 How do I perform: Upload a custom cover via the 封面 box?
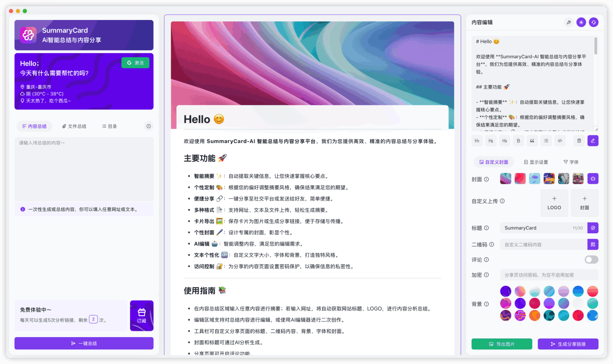[584, 203]
